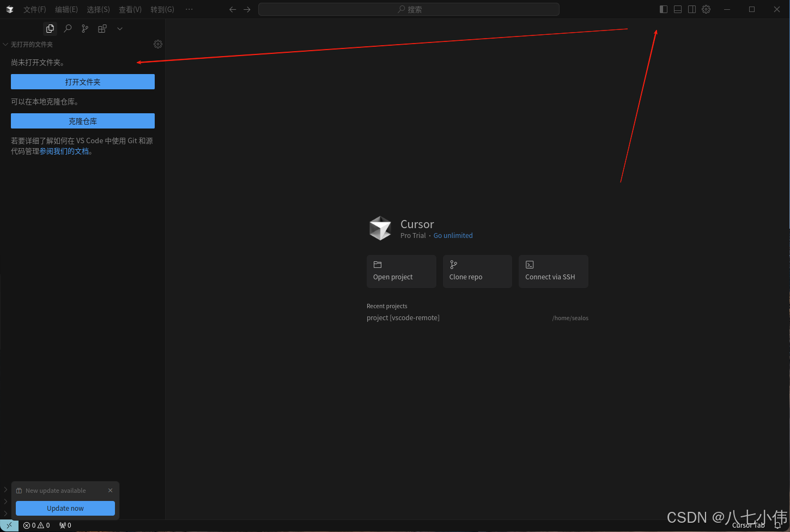The width and height of the screenshot is (790, 532).
Task: Open the Source Control branch icon
Action: pos(85,28)
